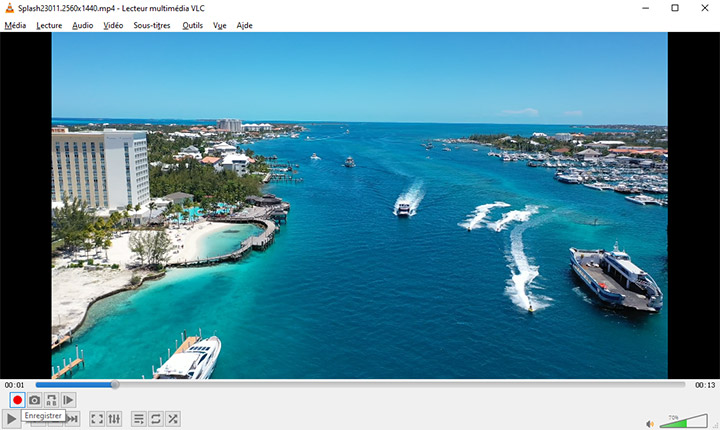The height and width of the screenshot is (430, 720).
Task: Toggle the loop/repeat mode button
Action: (x=156, y=419)
